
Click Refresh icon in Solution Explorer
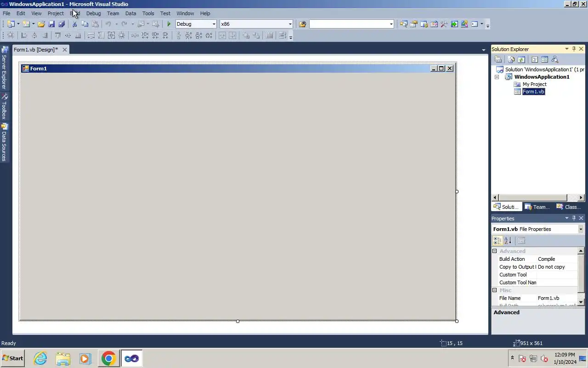point(521,59)
